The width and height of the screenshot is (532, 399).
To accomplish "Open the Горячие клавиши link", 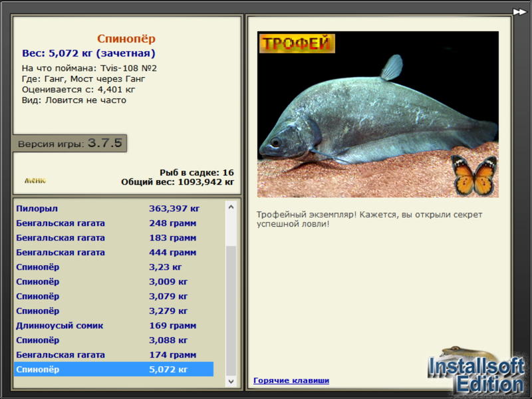I will 291,380.
